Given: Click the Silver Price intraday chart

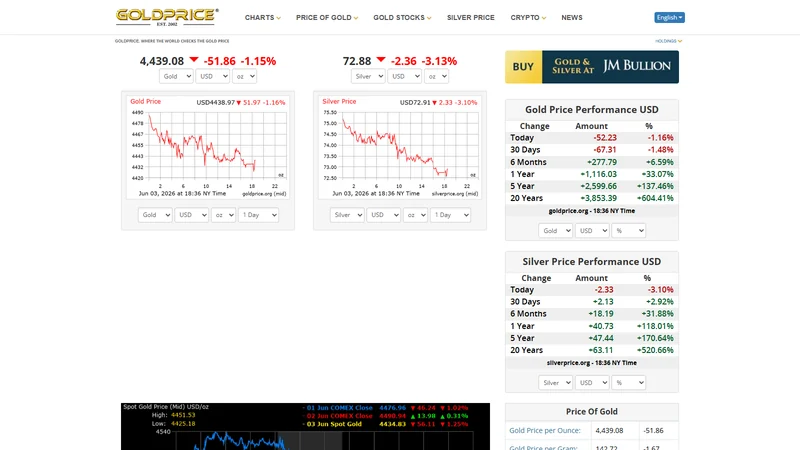Looking at the screenshot, I should (400, 147).
